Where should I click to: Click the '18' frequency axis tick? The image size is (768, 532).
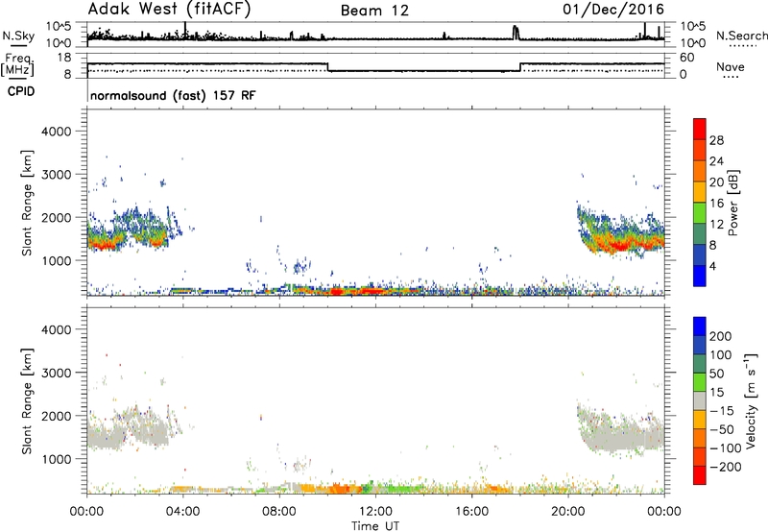(63, 58)
